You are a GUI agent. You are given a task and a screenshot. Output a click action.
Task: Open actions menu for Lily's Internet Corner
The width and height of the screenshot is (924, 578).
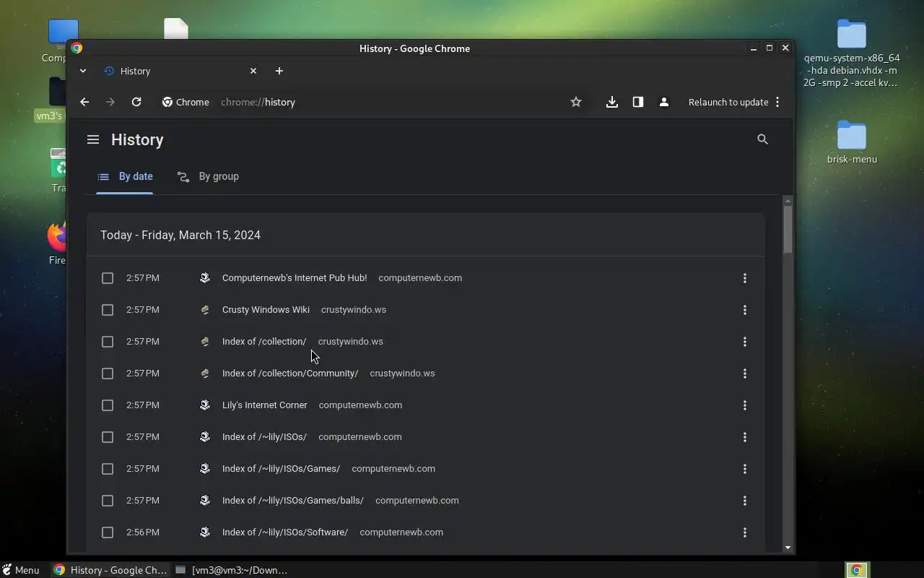pyautogui.click(x=745, y=405)
